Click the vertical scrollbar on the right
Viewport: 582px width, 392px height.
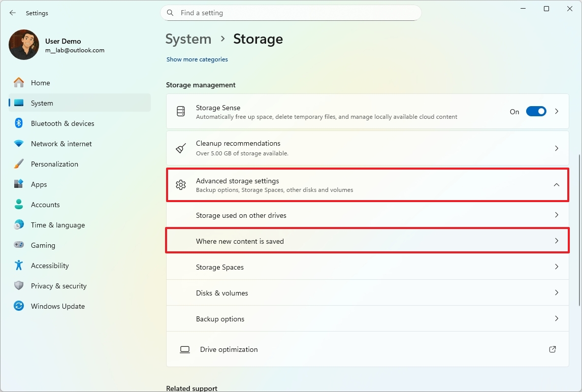tap(579, 230)
